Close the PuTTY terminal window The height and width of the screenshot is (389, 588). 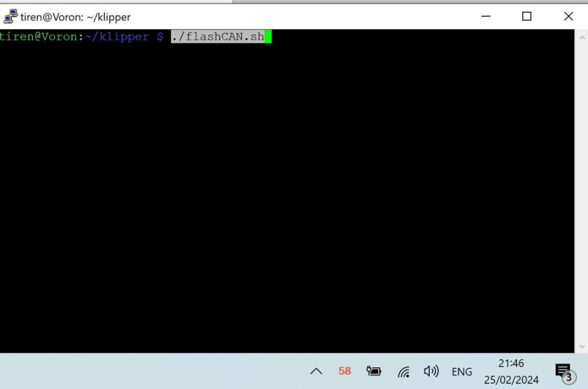pos(568,16)
